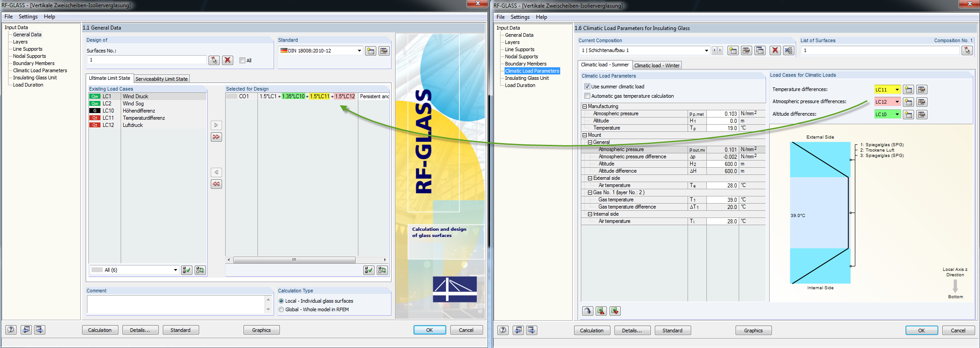Open the Current Composition Schichtenaufbau 1 dropdown
The width and height of the screenshot is (980, 348).
(x=706, y=50)
